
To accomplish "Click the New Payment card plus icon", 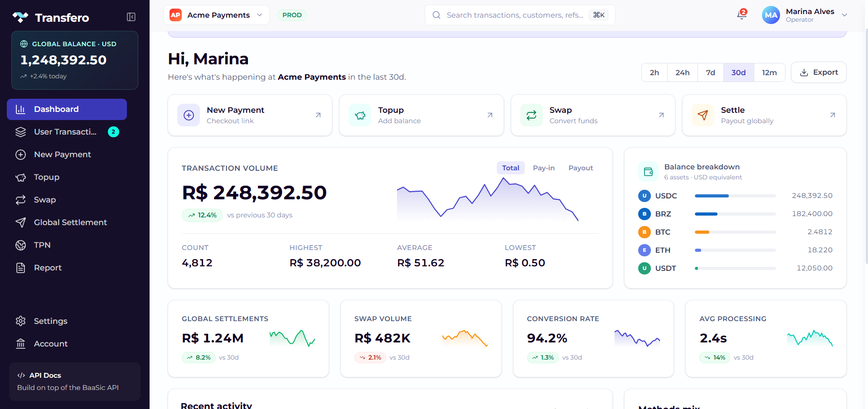I will tap(189, 115).
